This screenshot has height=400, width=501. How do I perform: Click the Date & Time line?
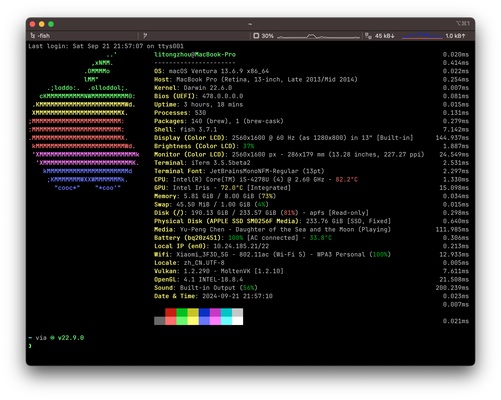(x=213, y=296)
